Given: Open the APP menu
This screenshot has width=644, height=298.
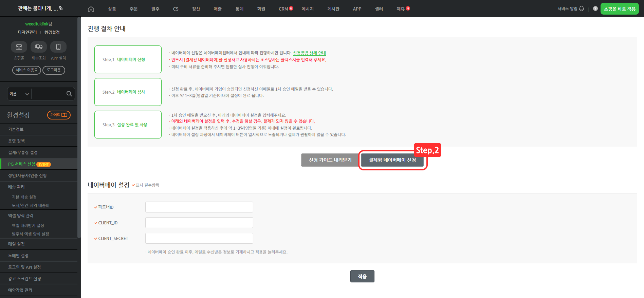Looking at the screenshot, I should pyautogui.click(x=357, y=9).
